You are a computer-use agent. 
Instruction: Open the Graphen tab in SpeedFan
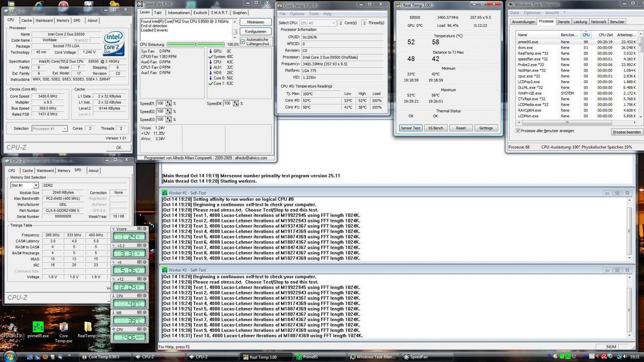tap(240, 13)
